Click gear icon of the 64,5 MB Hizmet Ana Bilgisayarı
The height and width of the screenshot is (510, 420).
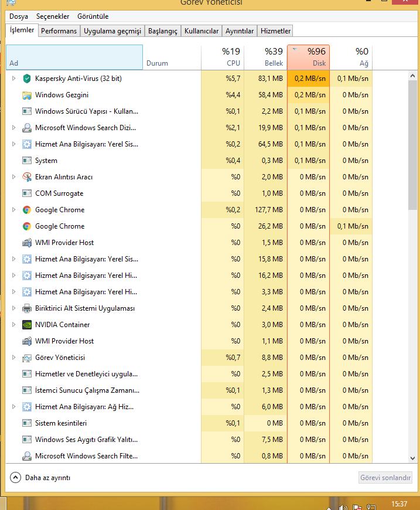pyautogui.click(x=27, y=144)
